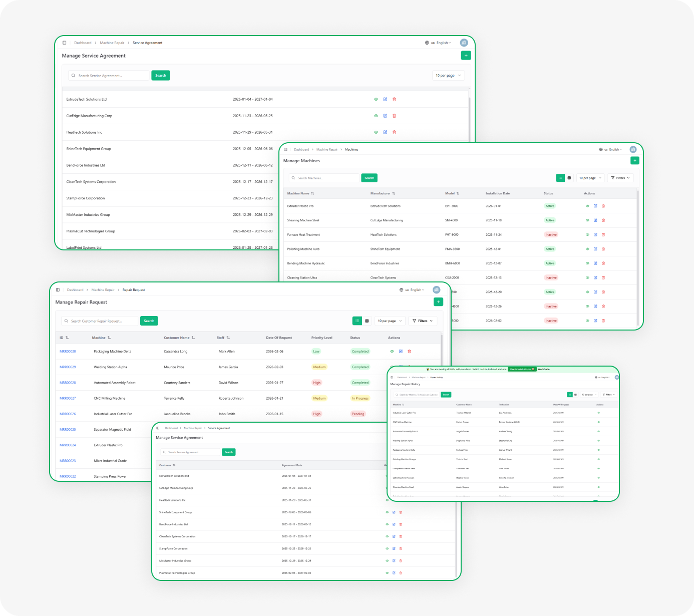
Task: Open the view icon for repair request MRR00030
Action: tap(392, 352)
